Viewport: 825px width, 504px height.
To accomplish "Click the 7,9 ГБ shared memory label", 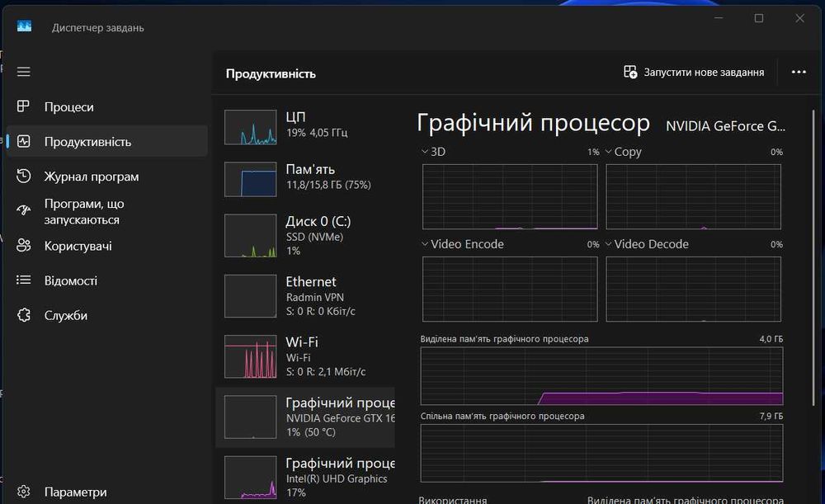I will pyautogui.click(x=771, y=416).
